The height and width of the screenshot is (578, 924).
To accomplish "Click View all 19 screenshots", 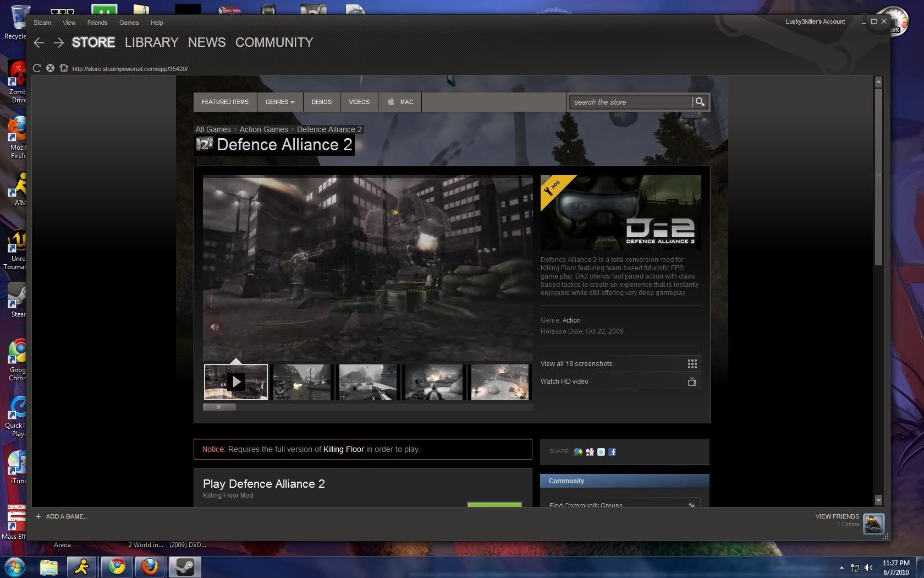I will (x=576, y=364).
